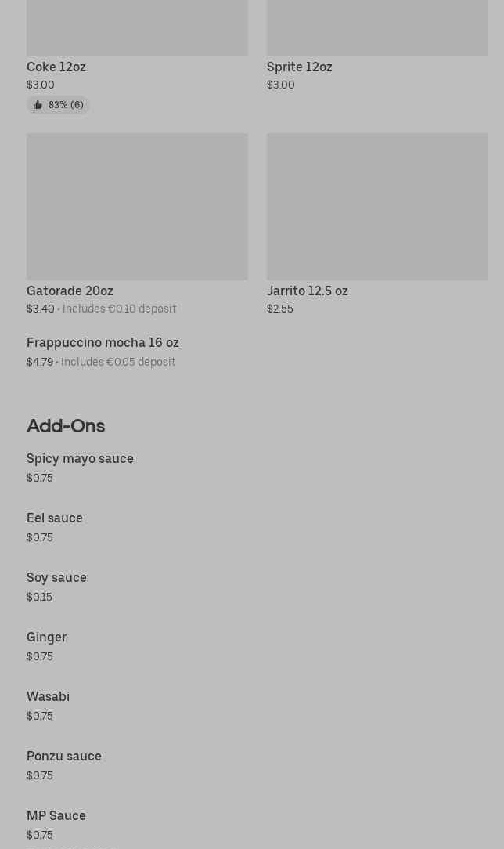Select the Jarrito 12.5 oz item title

click(x=307, y=291)
